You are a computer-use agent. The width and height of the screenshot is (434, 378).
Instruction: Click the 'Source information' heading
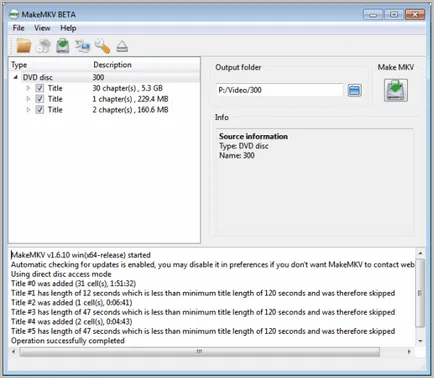click(x=253, y=136)
